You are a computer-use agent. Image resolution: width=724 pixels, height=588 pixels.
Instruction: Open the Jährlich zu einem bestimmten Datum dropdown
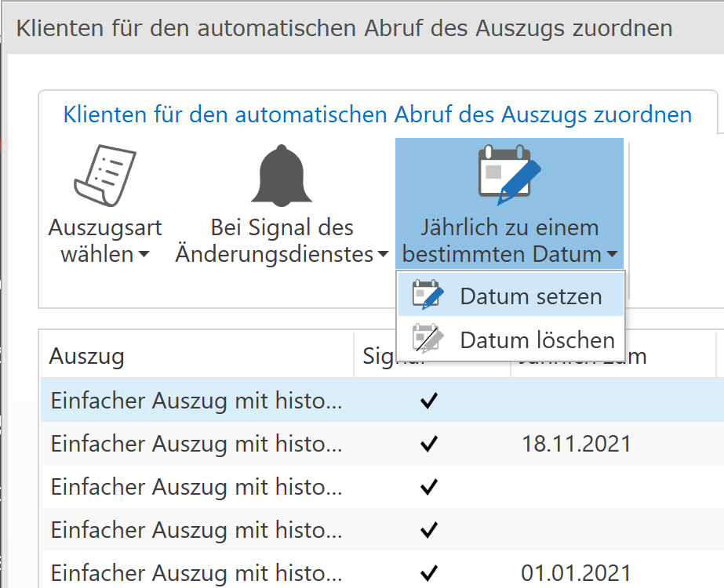point(613,254)
